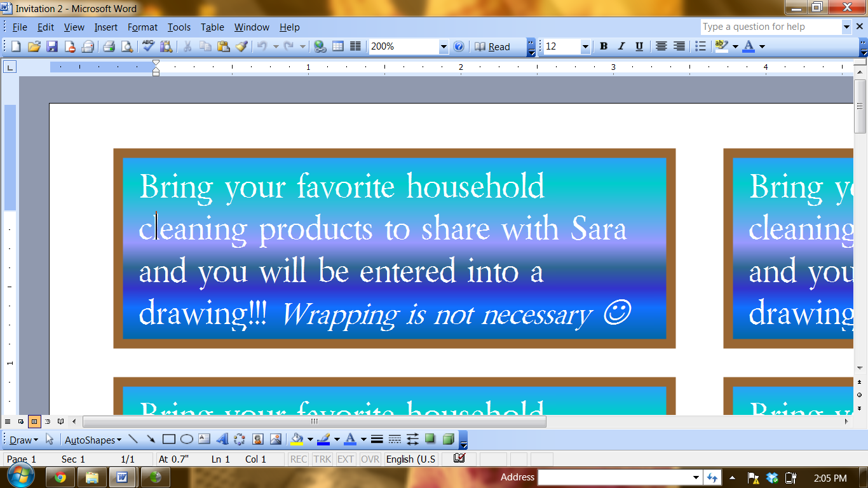Select the Oval shape tool
Screen dimensions: 868x488
pyautogui.click(x=186, y=439)
